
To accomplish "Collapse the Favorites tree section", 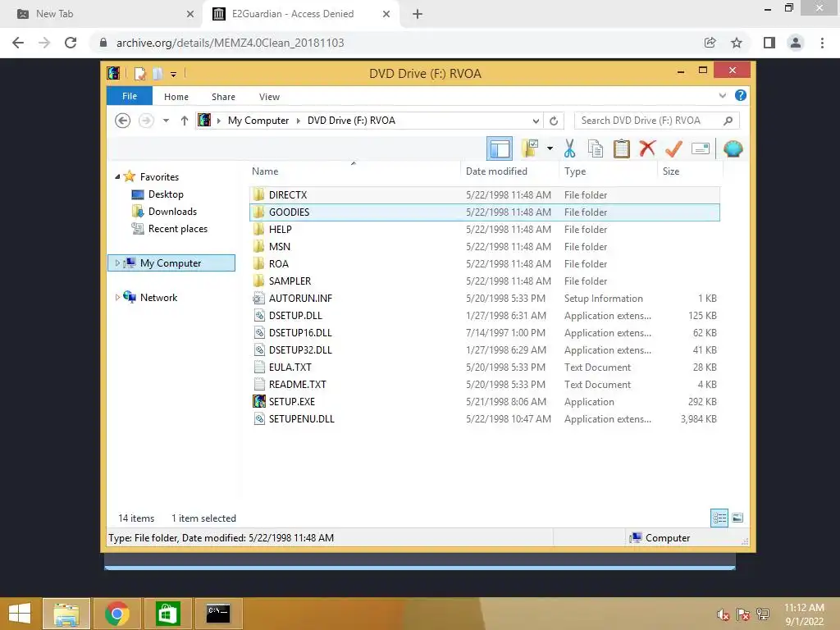I will pos(117,176).
